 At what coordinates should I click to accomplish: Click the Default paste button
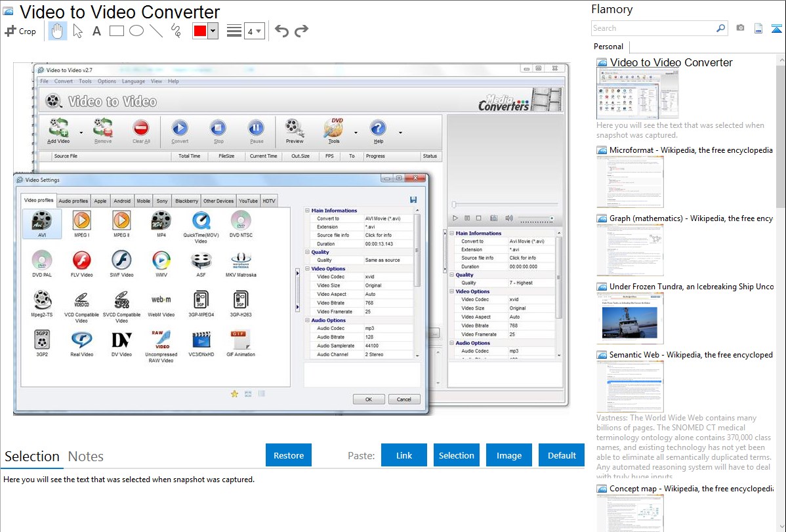point(562,455)
